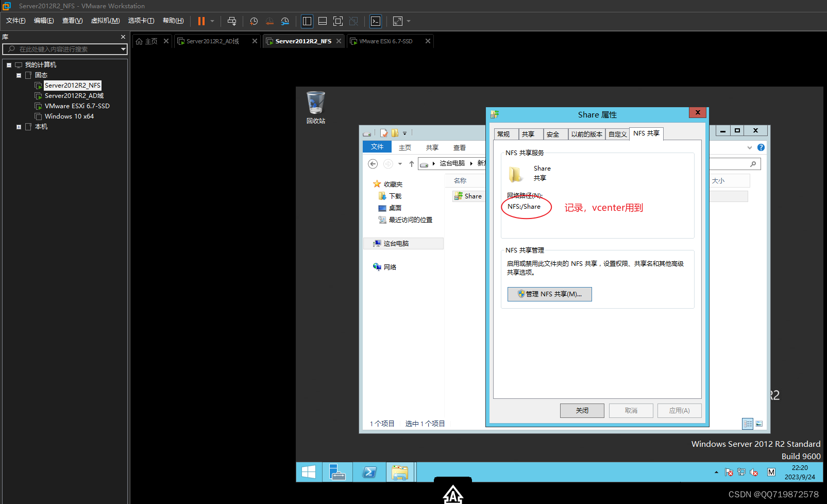The image size is (827, 504).
Task: Open the 回收站 recycle bin icon
Action: point(316,107)
